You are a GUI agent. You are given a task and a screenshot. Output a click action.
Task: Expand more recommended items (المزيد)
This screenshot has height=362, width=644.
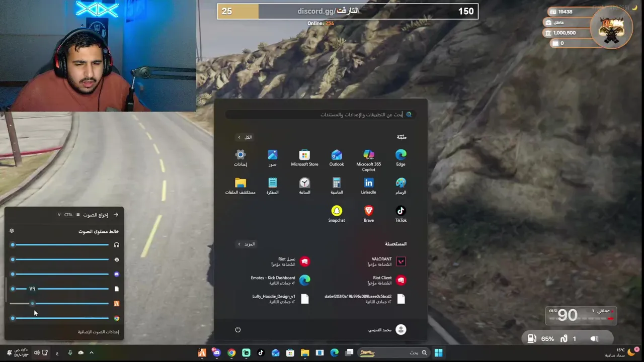(x=246, y=244)
